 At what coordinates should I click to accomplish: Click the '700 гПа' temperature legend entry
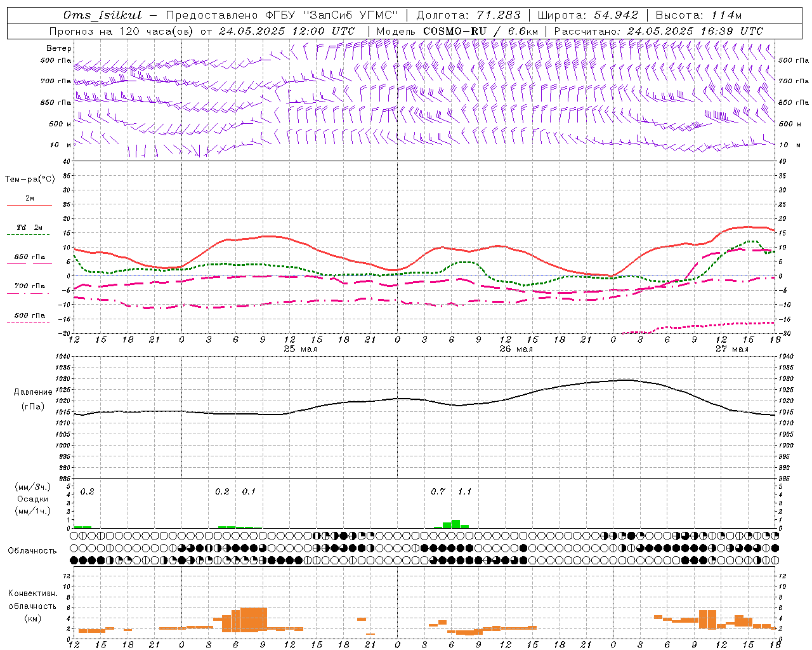(x=29, y=286)
